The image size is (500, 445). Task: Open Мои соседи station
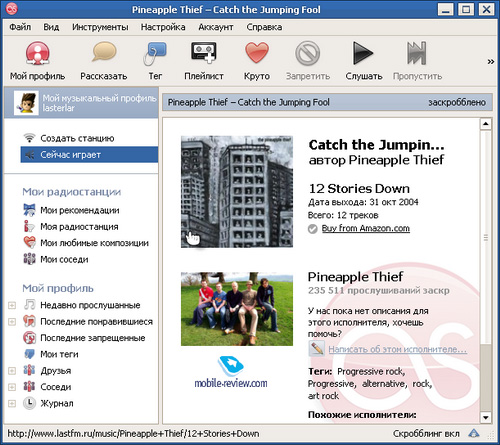point(64,259)
